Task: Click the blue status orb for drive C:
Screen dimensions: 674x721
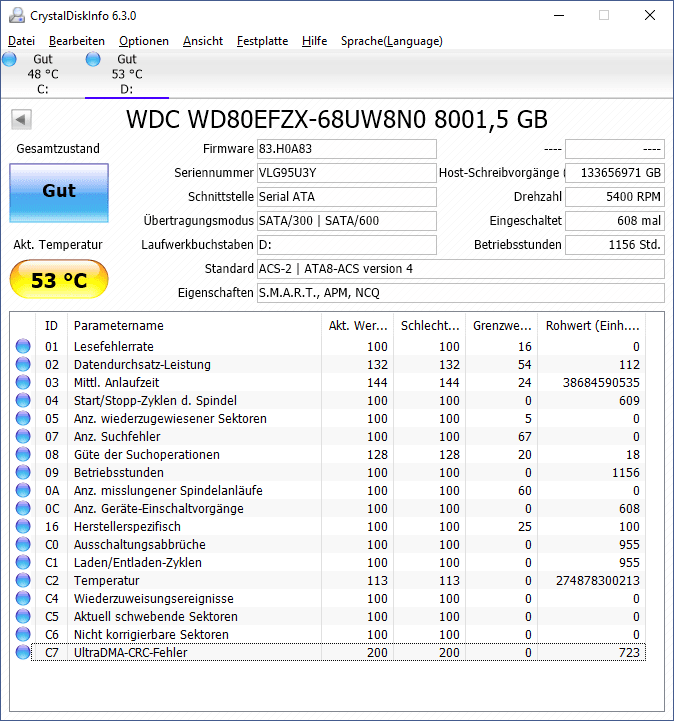Action: [x=9, y=59]
